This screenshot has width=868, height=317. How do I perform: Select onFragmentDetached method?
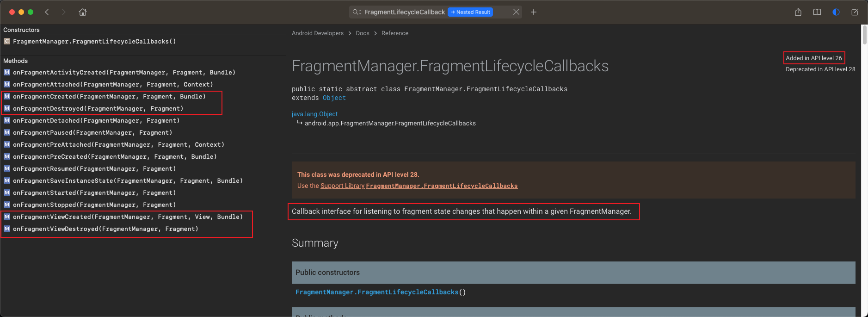click(x=143, y=121)
